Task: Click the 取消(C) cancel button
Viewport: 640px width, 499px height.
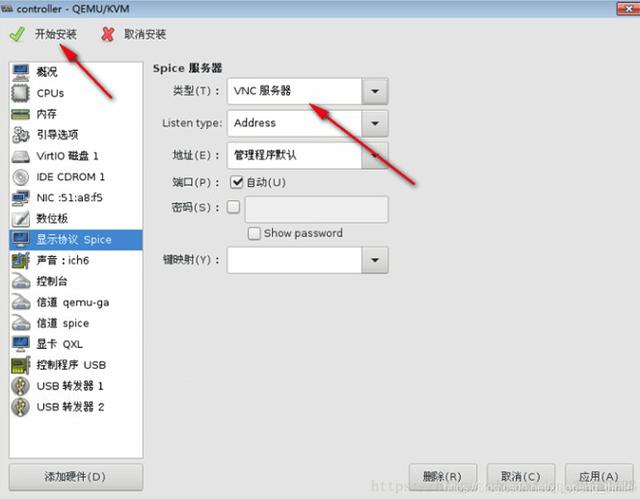Action: coord(521,477)
